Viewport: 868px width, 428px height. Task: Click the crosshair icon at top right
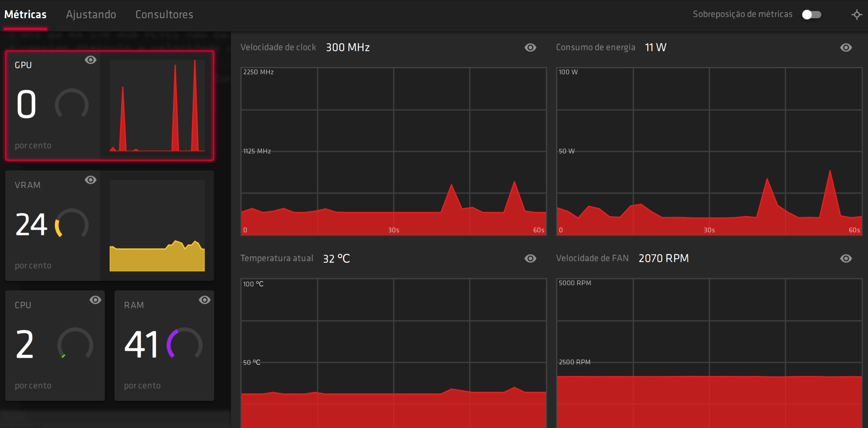coord(857,14)
